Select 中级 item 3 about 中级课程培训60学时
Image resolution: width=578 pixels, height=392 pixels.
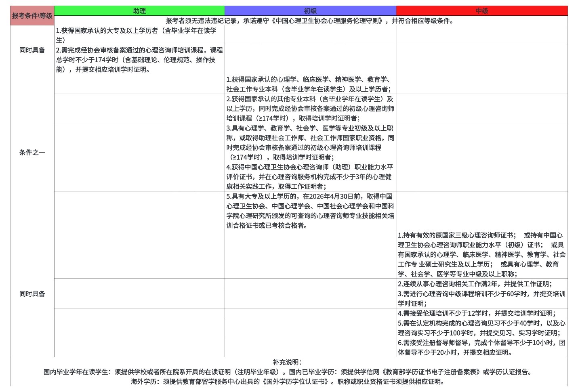pyautogui.click(x=482, y=298)
